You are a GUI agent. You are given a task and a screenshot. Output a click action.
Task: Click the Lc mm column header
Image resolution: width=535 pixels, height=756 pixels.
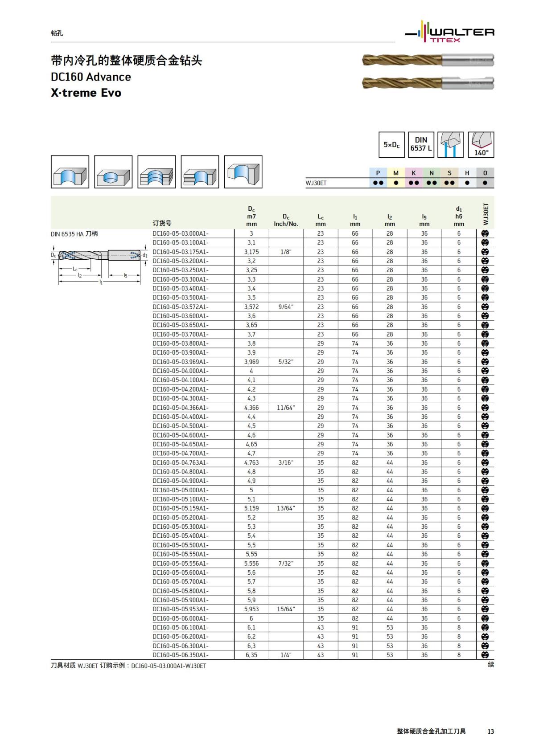click(321, 220)
